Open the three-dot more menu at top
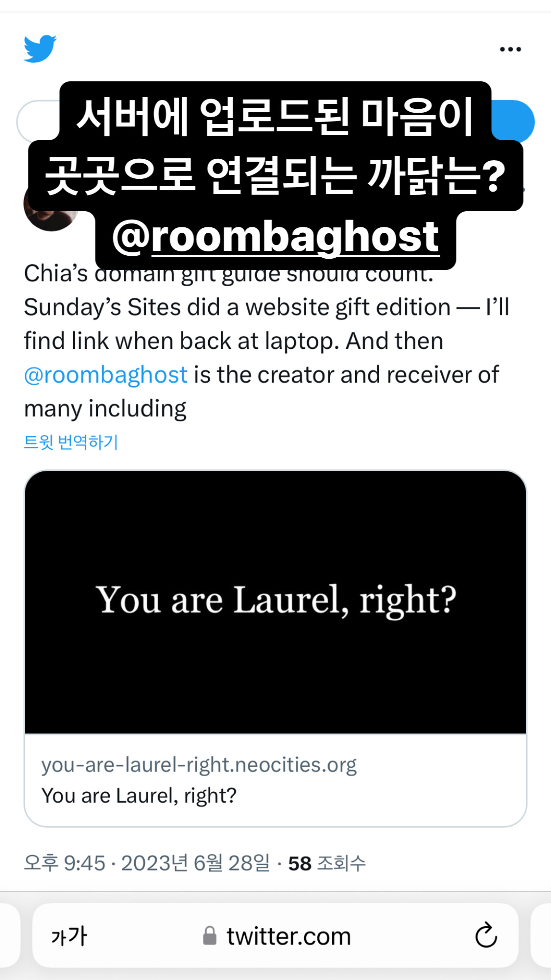551x980 pixels. (x=510, y=49)
